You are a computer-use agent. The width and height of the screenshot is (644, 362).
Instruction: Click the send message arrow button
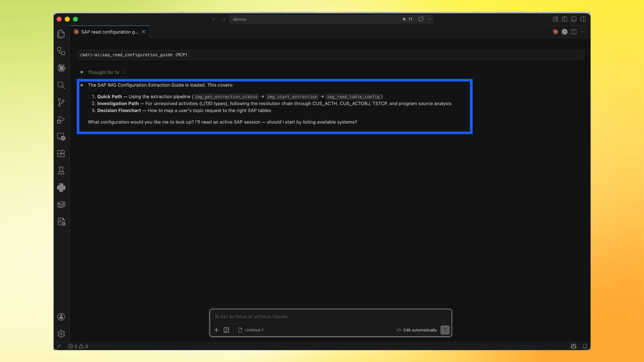point(445,330)
